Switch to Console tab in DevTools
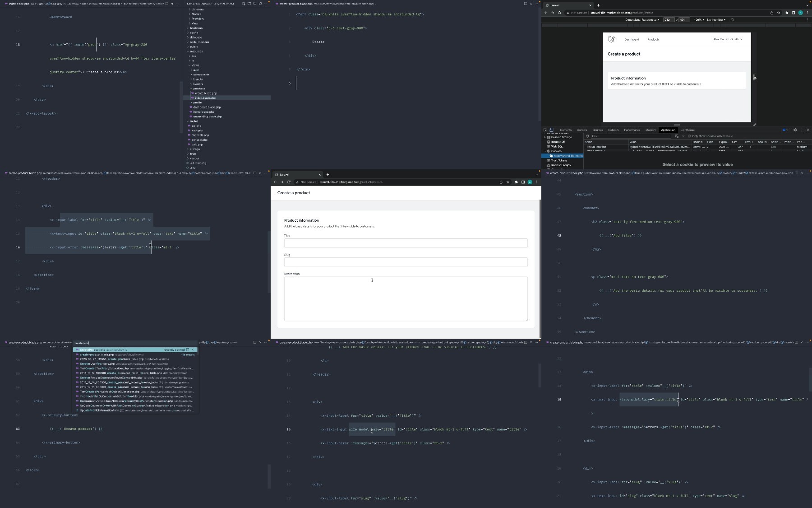812x508 pixels. (x=582, y=130)
